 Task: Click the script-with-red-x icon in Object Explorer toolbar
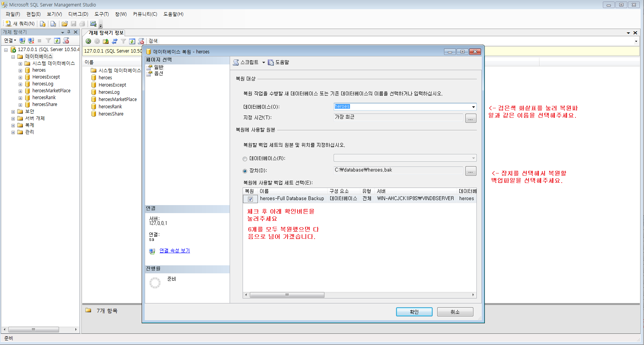[x=66, y=40]
